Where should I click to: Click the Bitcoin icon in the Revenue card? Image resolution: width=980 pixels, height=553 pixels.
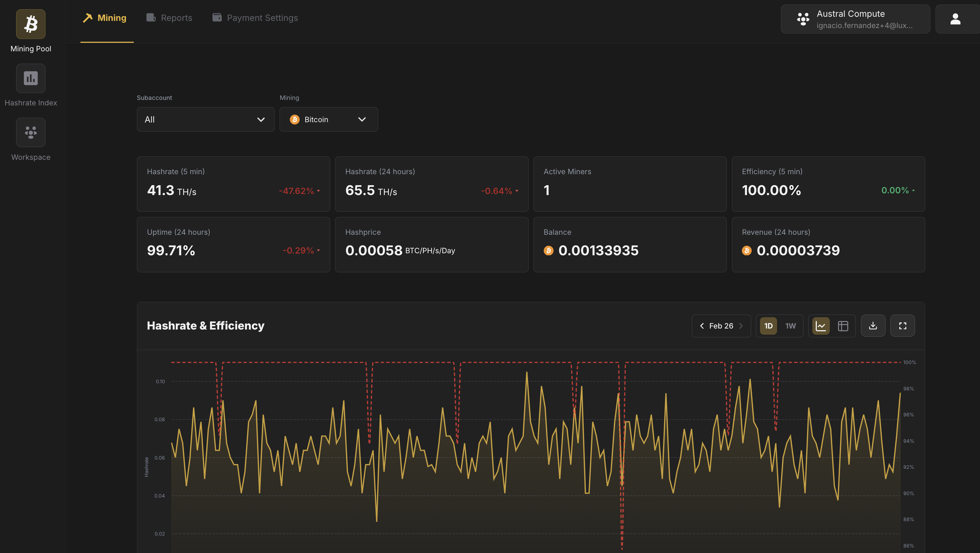(x=746, y=250)
